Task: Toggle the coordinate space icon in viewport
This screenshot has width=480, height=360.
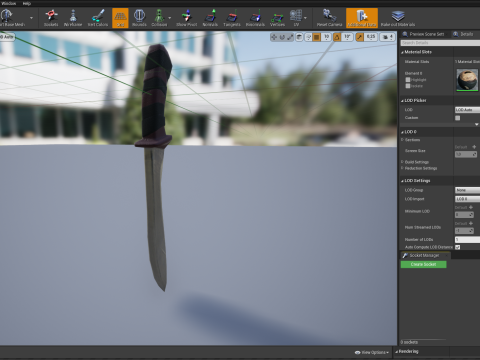Action: (x=299, y=37)
